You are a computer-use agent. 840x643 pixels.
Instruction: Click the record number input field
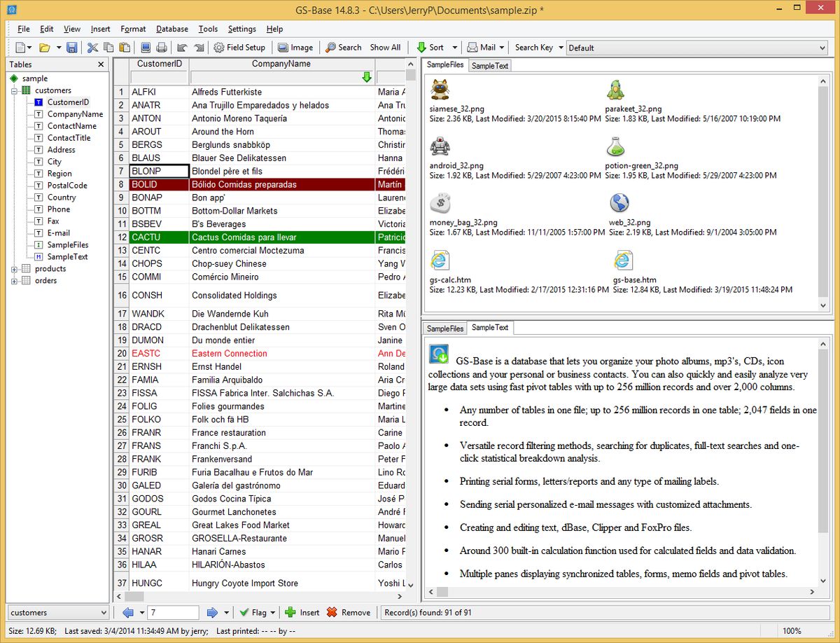pyautogui.click(x=172, y=611)
